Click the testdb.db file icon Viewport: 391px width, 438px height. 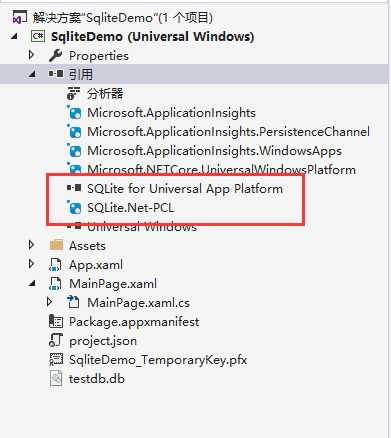[56, 378]
